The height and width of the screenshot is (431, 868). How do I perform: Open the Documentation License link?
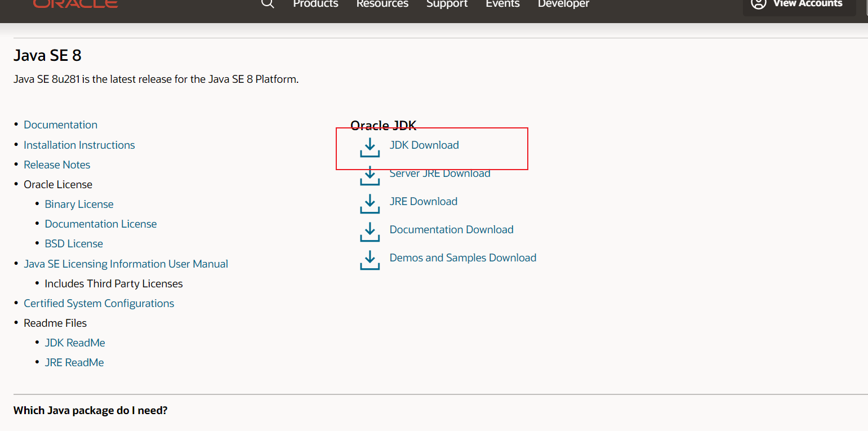(101, 224)
